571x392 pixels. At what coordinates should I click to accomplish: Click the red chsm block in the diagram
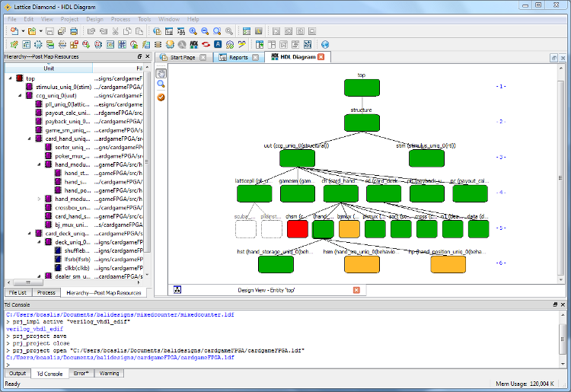298,228
